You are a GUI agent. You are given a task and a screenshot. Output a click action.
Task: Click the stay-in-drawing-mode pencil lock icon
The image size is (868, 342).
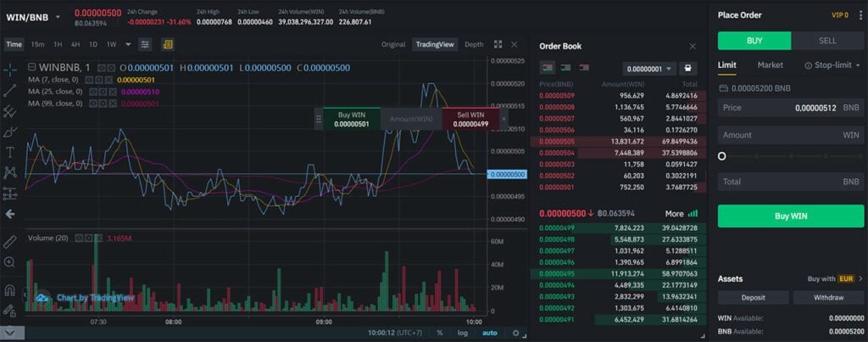pos(9,311)
